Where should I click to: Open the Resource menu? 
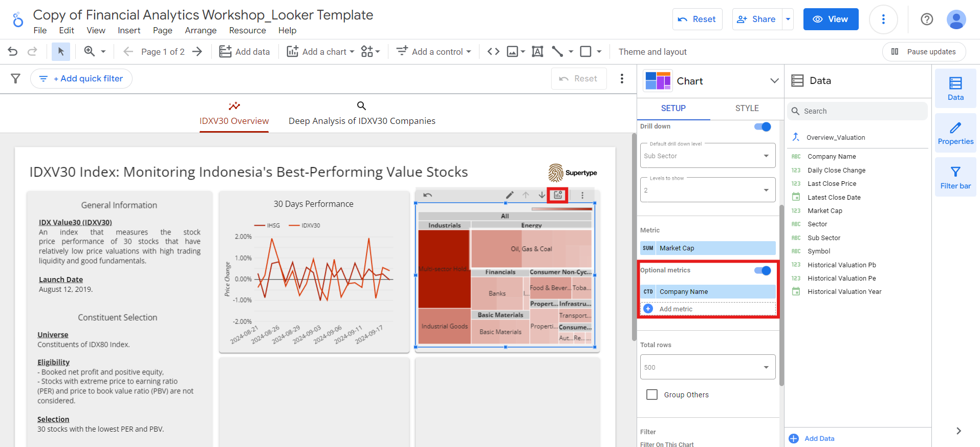(x=248, y=31)
